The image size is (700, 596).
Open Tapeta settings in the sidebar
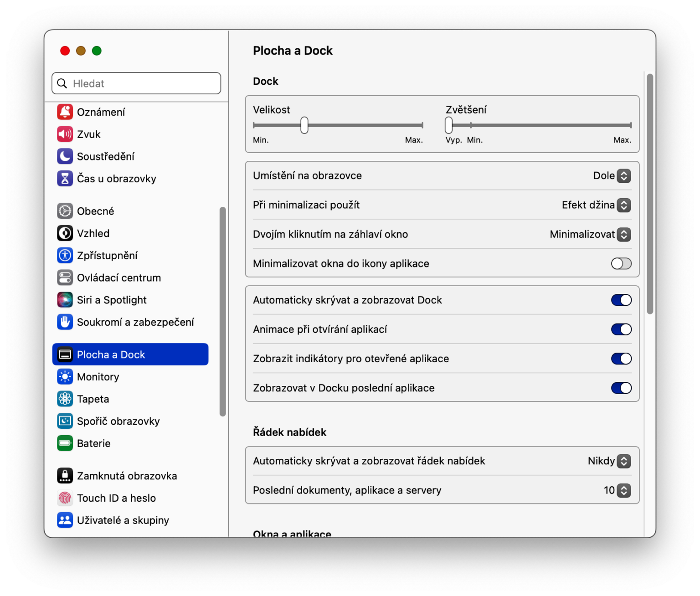93,399
